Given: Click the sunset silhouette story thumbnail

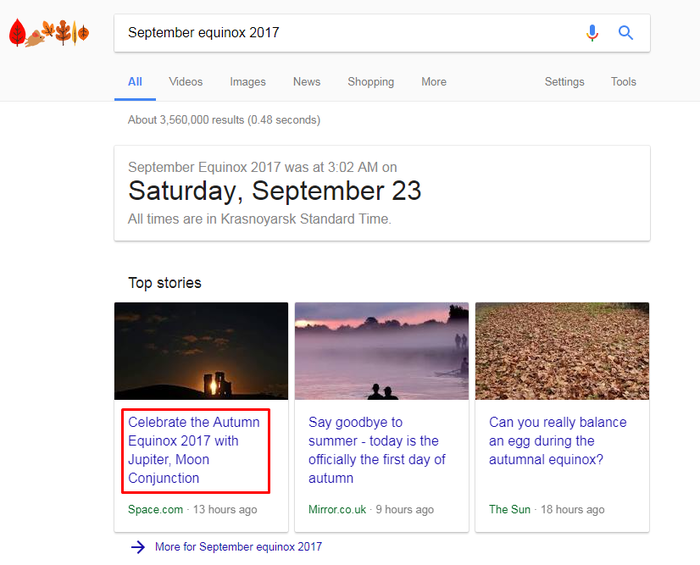Looking at the screenshot, I should point(201,351).
